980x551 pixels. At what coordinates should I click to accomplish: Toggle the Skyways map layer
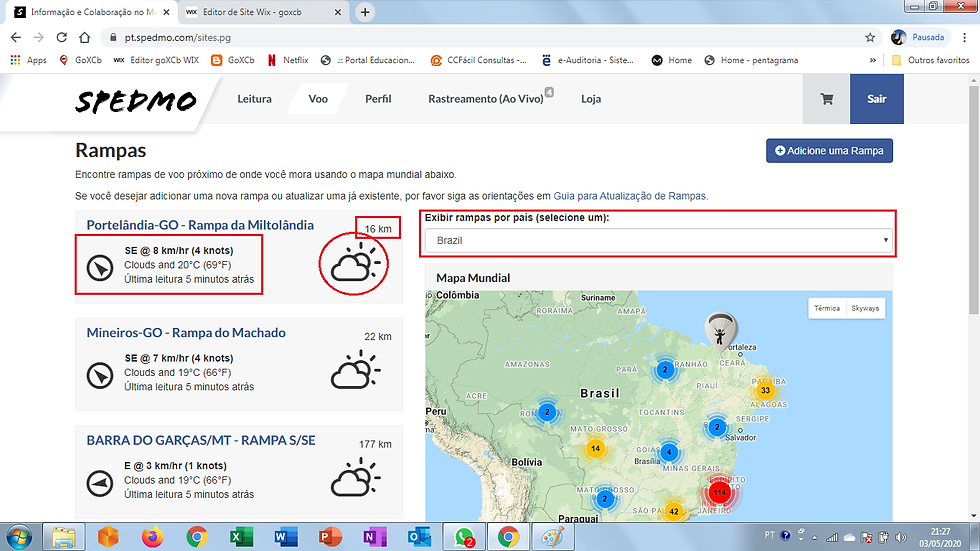tap(865, 308)
